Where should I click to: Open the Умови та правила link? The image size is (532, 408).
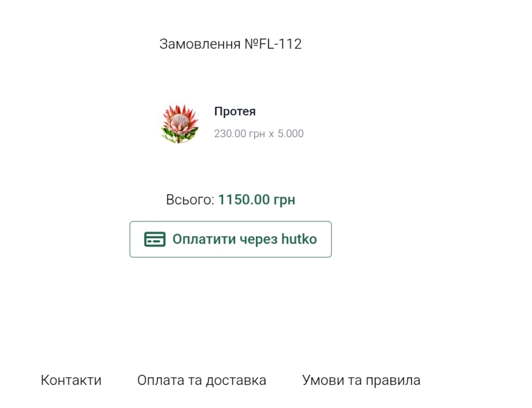(x=361, y=380)
